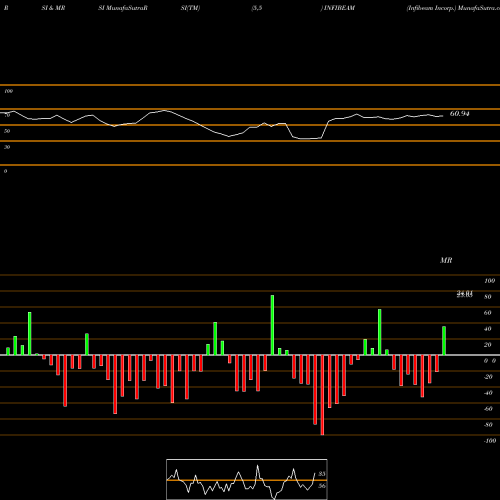Click the MR panel label

pos(446,260)
